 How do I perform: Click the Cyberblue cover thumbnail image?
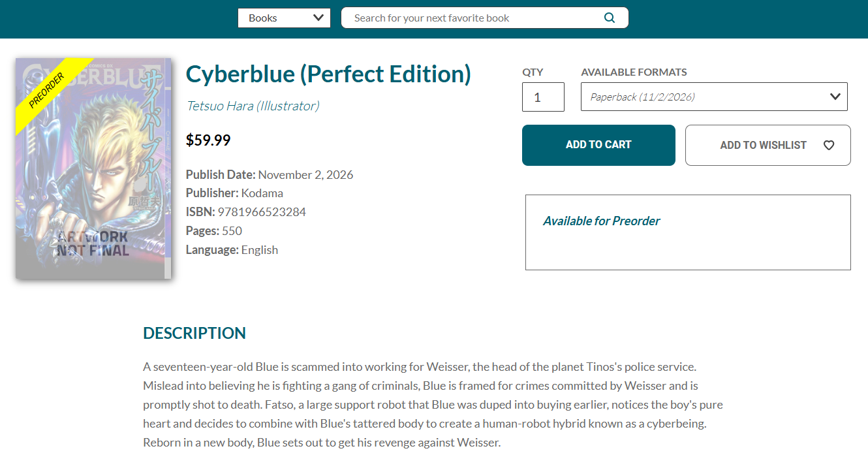(93, 168)
